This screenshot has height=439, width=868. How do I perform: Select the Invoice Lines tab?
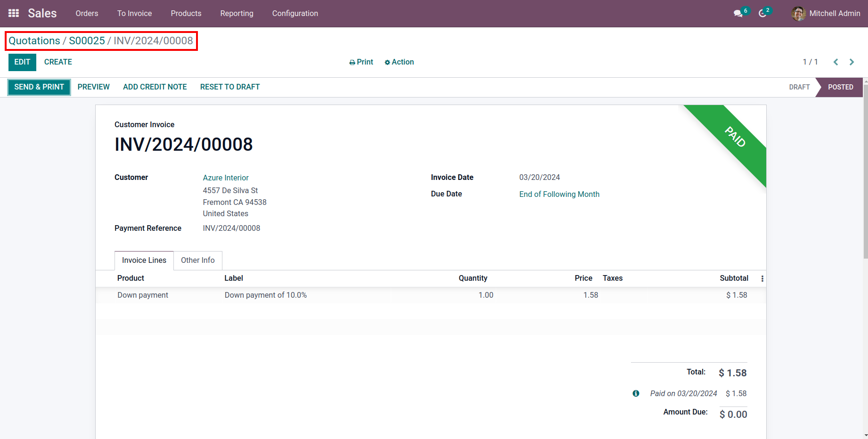click(x=144, y=260)
